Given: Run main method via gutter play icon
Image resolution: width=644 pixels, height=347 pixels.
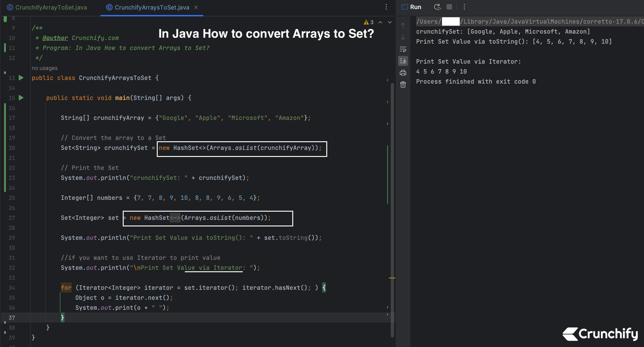Looking at the screenshot, I should click(21, 98).
